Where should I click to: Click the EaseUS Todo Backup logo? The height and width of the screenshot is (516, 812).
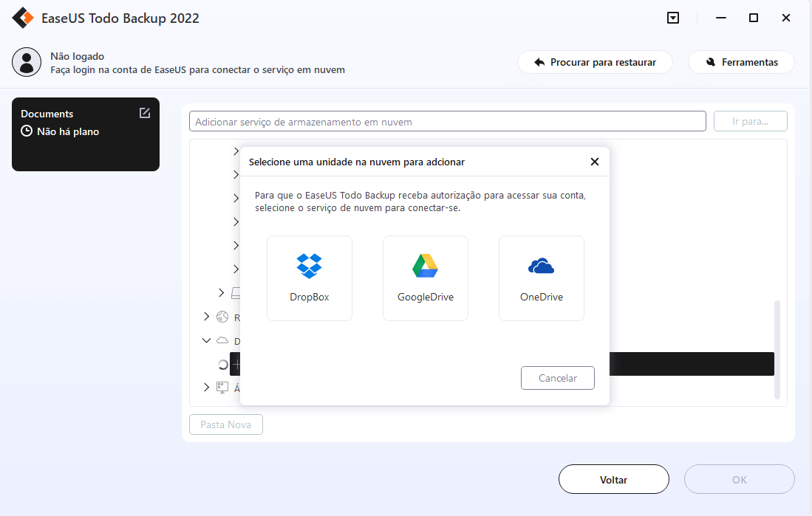[x=22, y=18]
